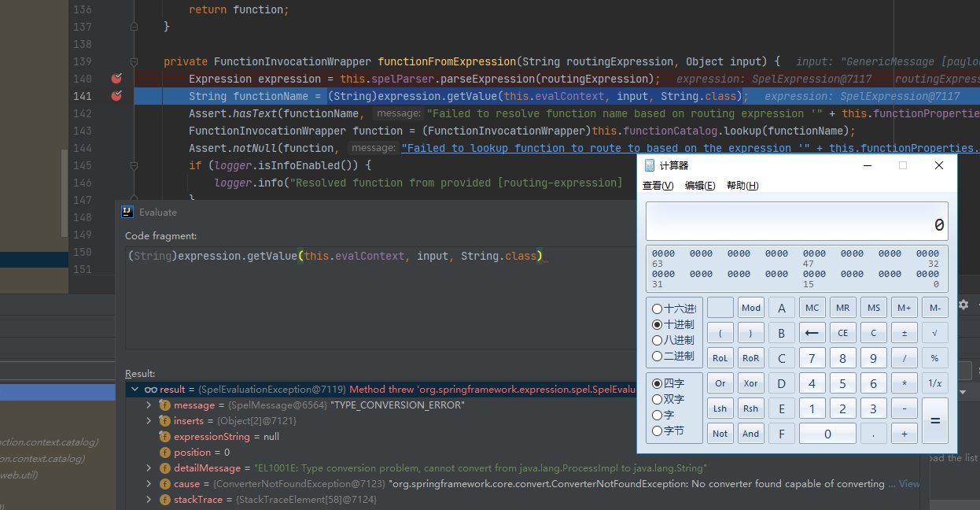Select Dword (双字) size in Calculator
Image resolution: width=980 pixels, height=510 pixels.
click(x=669, y=399)
